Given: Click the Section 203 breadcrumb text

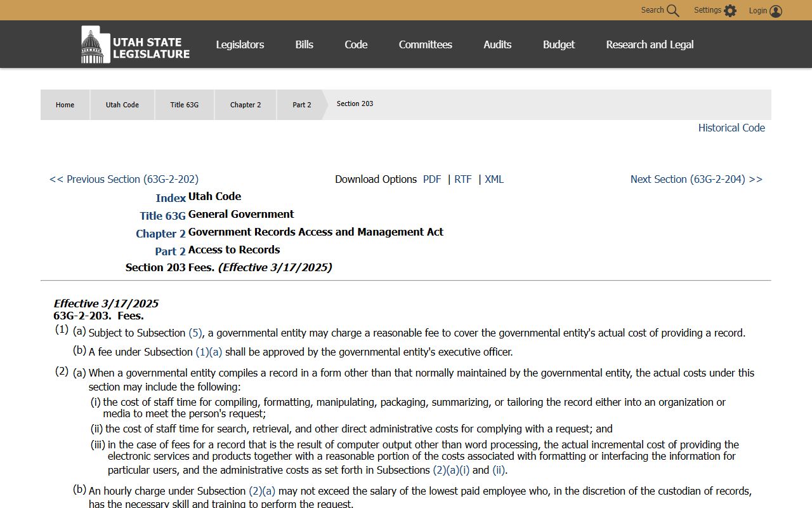Looking at the screenshot, I should click(x=355, y=104).
